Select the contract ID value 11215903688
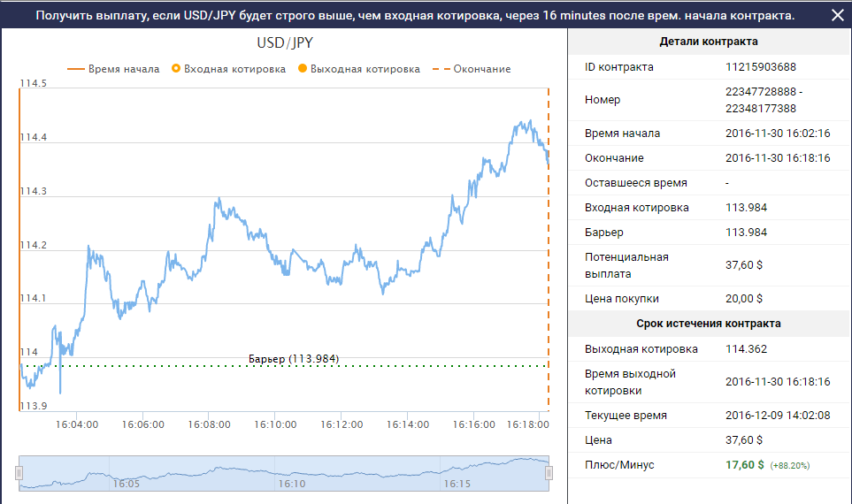The height and width of the screenshot is (504, 852). [761, 67]
